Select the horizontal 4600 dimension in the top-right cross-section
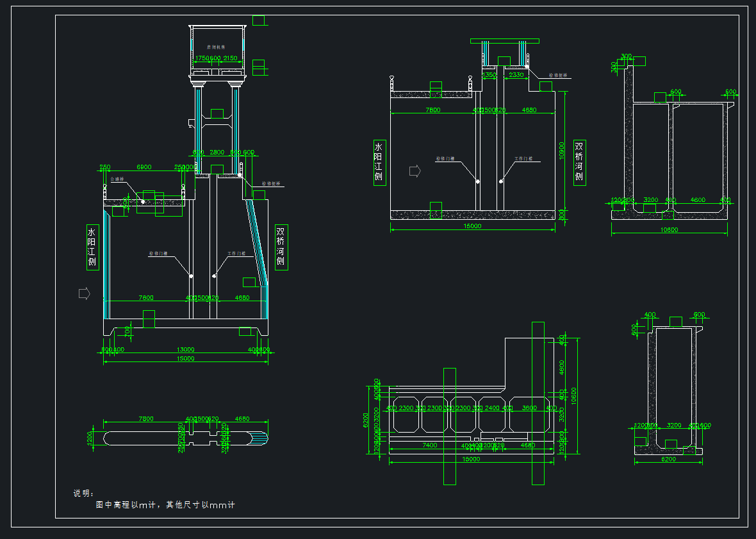Screen dimensions: 756x539 698,199
